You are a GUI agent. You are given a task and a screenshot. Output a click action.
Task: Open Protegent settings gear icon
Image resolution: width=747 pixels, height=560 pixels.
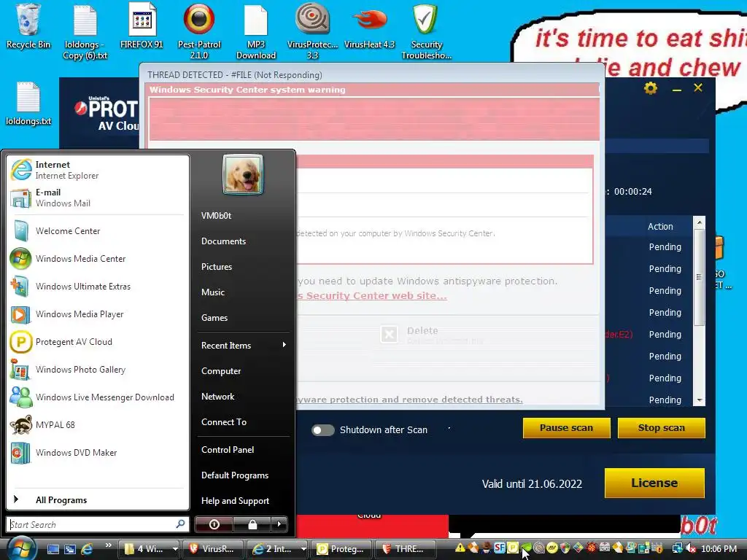650,88
